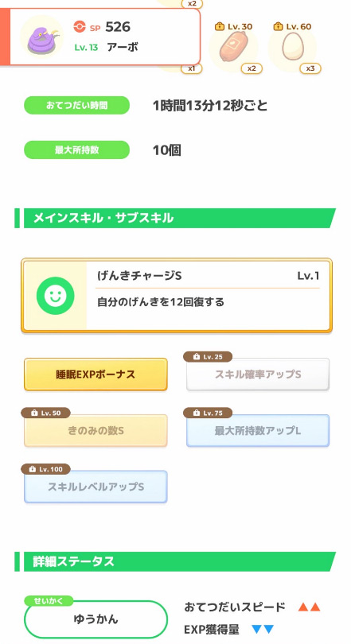Tap the おてつだい時間 green label

(77, 105)
